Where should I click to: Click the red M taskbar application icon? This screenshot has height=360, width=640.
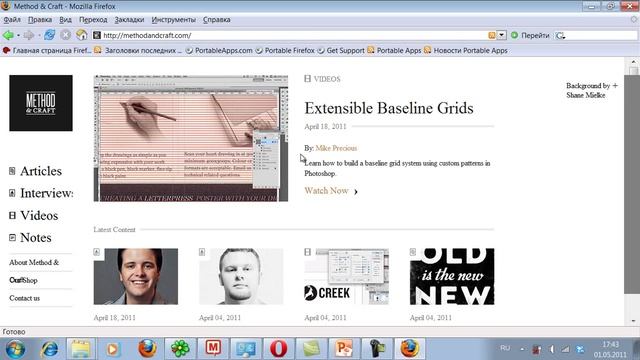213,349
